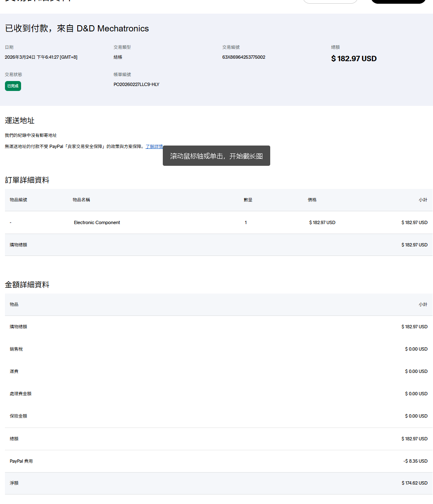Click the 銷售稅 row label
This screenshot has width=433, height=504.
click(17, 349)
